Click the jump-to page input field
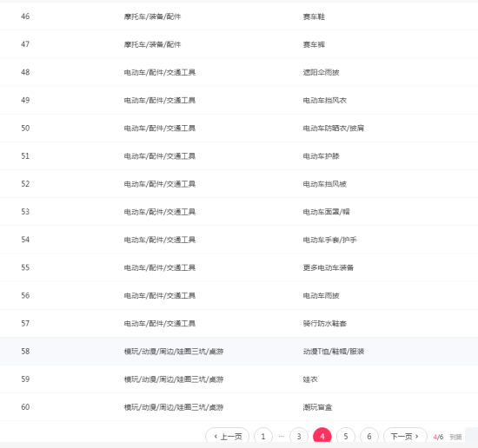The width and height of the screenshot is (478, 448). [x=472, y=437]
